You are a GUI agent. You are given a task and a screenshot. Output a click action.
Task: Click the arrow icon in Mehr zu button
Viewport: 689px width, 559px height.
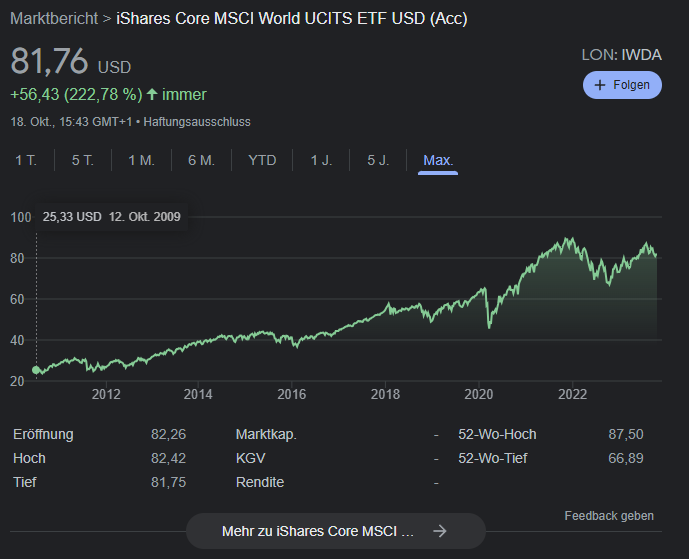coord(440,531)
